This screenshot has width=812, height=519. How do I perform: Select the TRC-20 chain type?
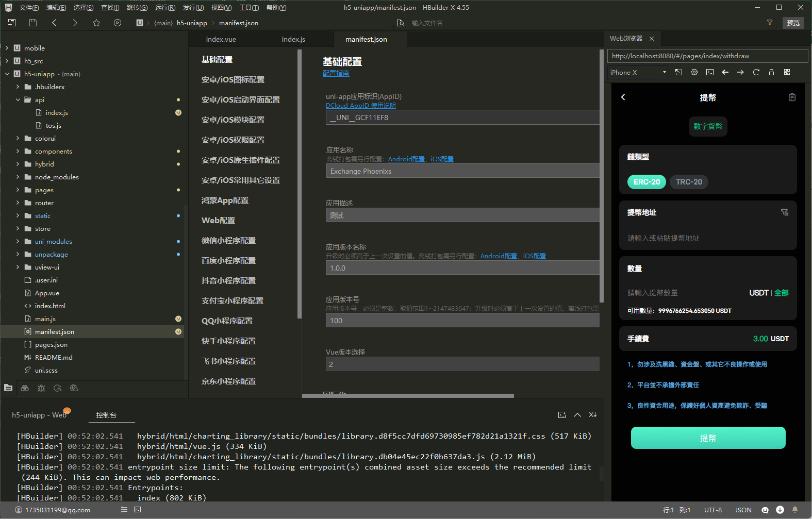[689, 182]
